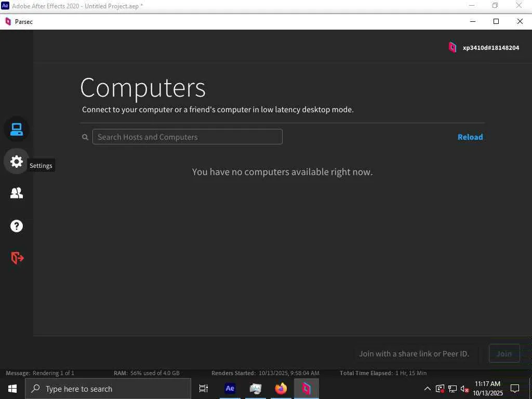Click the Computers heading
This screenshot has height=399, width=532.
(x=143, y=88)
